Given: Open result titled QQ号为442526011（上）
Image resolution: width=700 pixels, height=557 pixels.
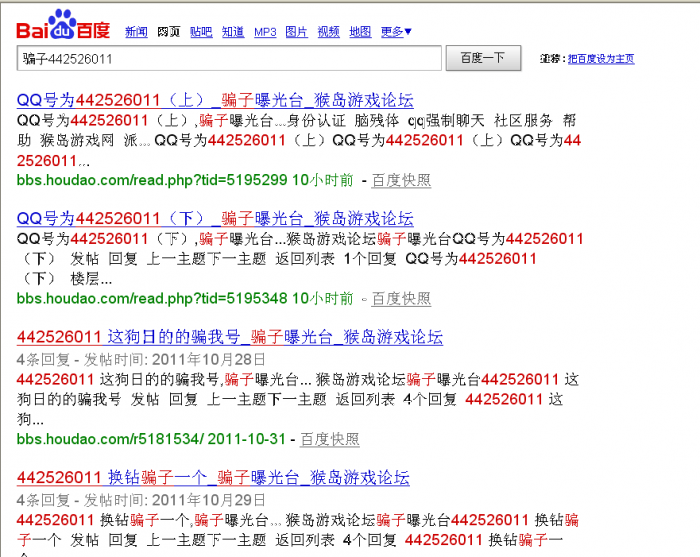Looking at the screenshot, I should point(215,100).
